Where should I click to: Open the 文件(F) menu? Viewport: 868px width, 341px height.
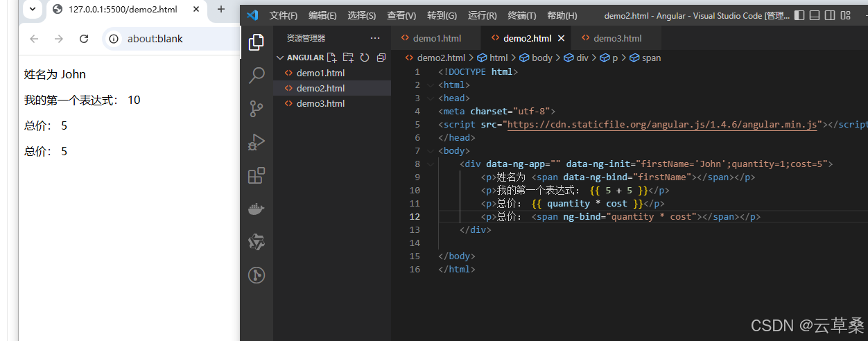pos(284,15)
